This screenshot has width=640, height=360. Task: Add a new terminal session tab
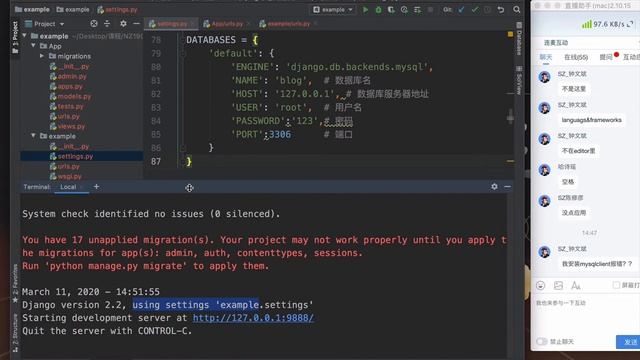96,187
